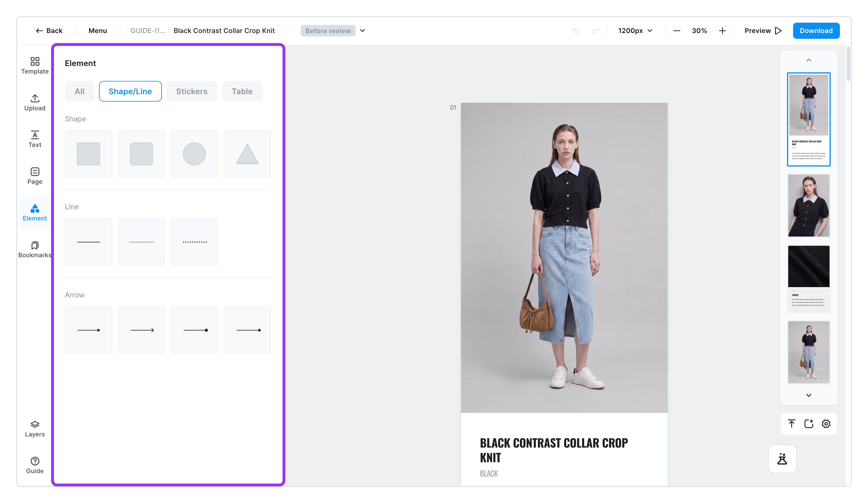Open the Upload sidebar panel
The width and height of the screenshot is (868, 503).
click(35, 103)
